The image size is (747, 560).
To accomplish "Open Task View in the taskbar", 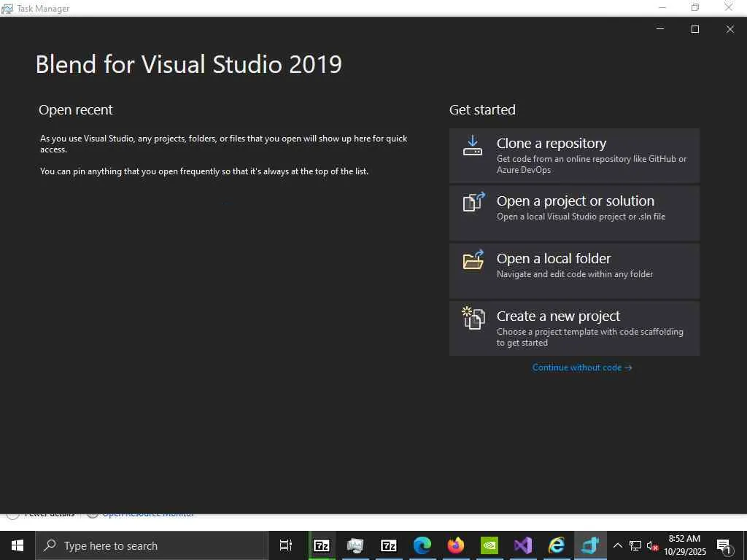I will coord(286,545).
